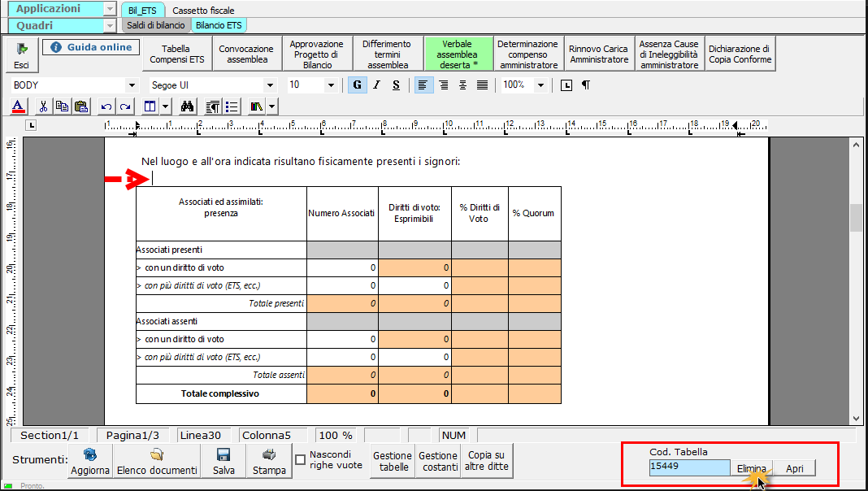Screen dimensions: 868x491
Task: Copy selection with the copy icon
Action: [x=62, y=106]
